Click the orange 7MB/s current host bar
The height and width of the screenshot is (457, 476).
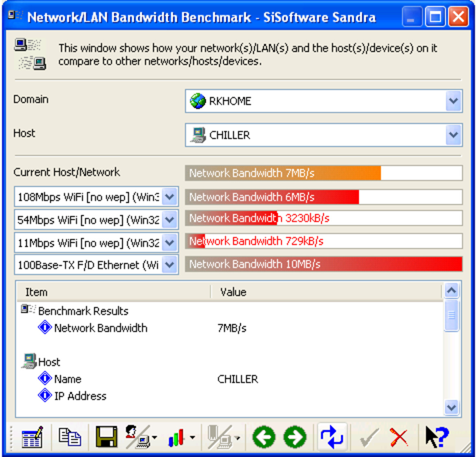click(324, 173)
